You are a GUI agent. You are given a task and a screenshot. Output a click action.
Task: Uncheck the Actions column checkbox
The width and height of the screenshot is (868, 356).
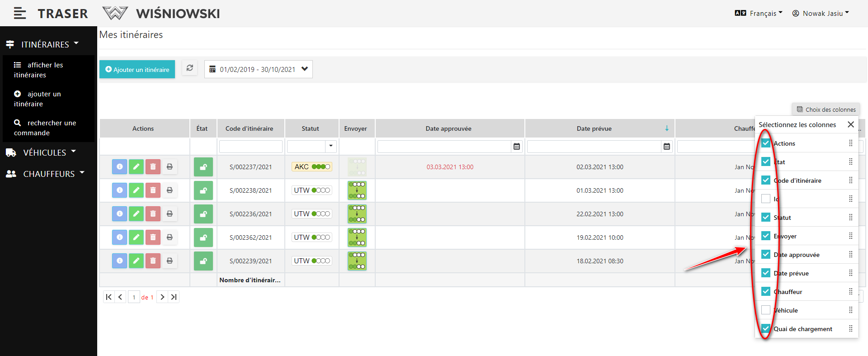[766, 143]
